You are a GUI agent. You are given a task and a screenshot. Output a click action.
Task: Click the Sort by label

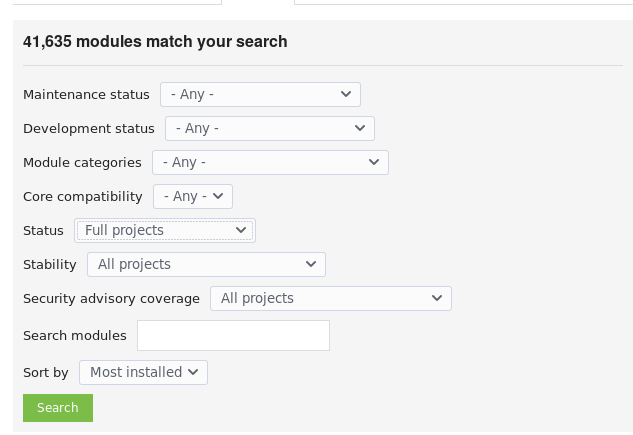click(x=46, y=372)
